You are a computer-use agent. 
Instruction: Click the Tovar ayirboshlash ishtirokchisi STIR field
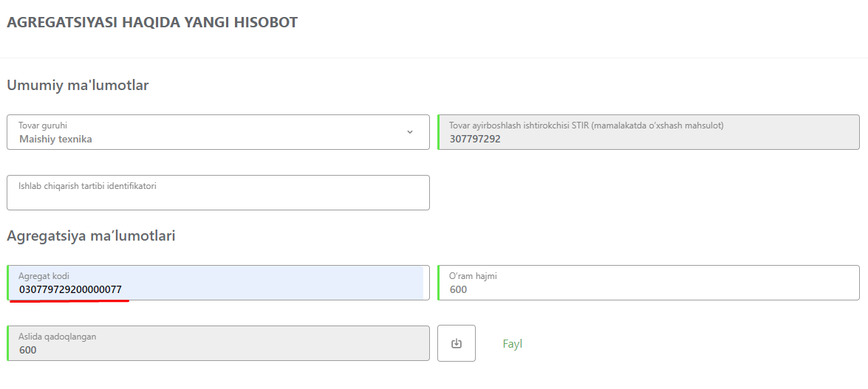[649, 131]
